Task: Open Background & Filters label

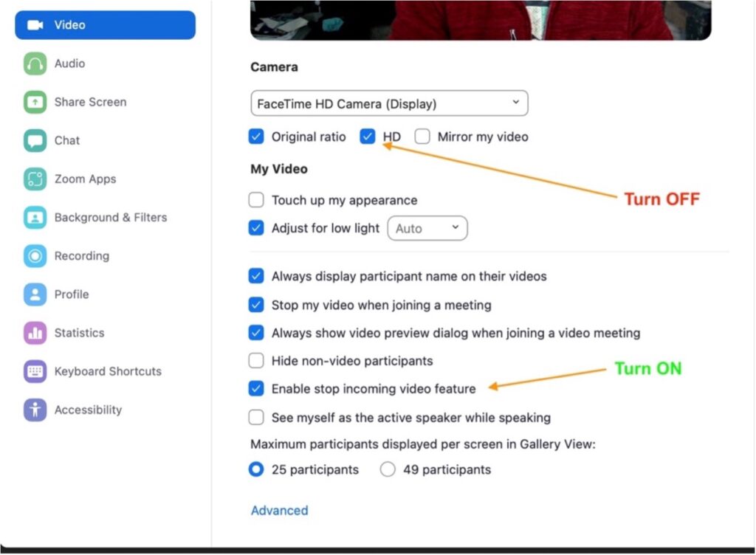Action: (x=111, y=218)
